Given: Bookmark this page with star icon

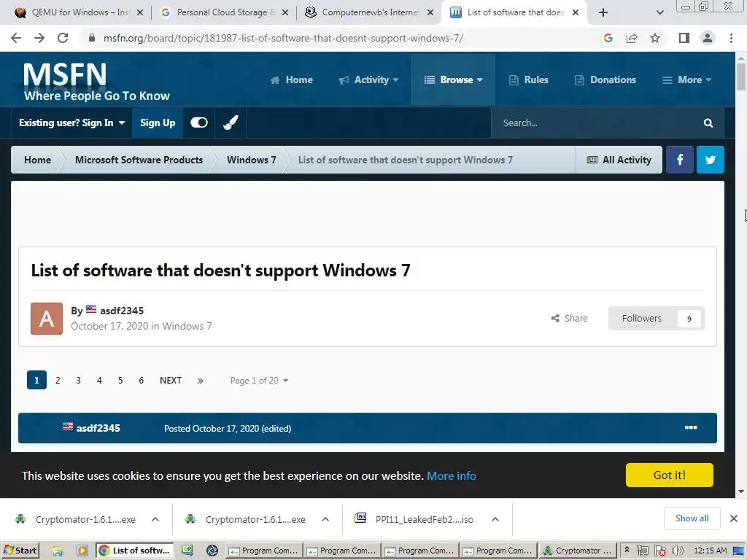Looking at the screenshot, I should (655, 38).
